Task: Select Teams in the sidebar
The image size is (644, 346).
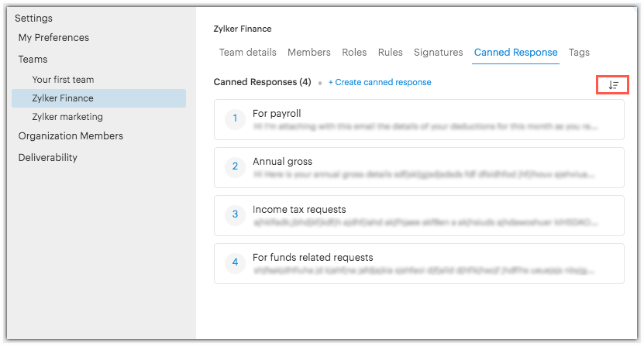Action: point(33,59)
